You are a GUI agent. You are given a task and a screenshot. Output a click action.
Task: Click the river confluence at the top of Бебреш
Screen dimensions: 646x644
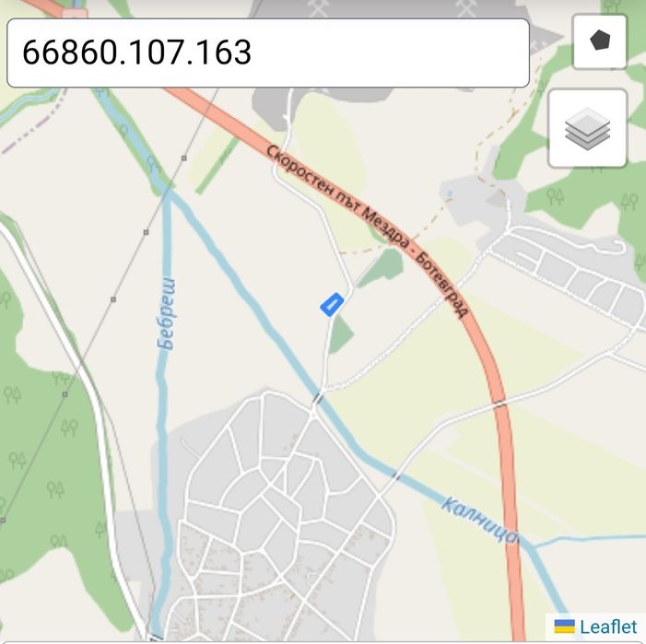point(168,193)
